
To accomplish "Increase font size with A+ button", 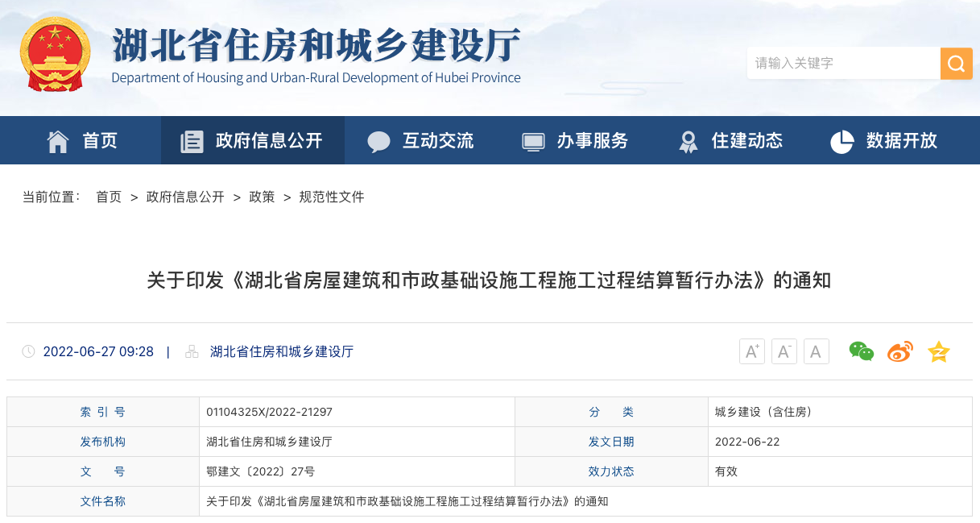I will coord(751,351).
